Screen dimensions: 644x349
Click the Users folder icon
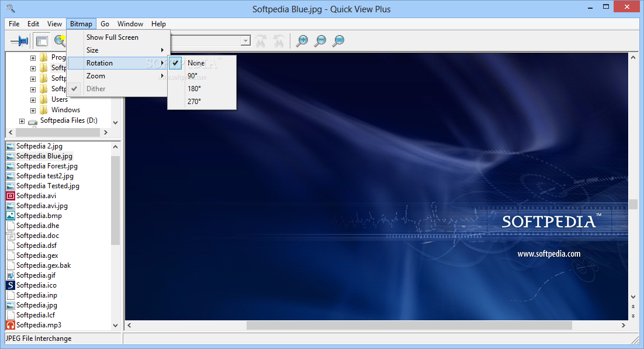pos(43,99)
